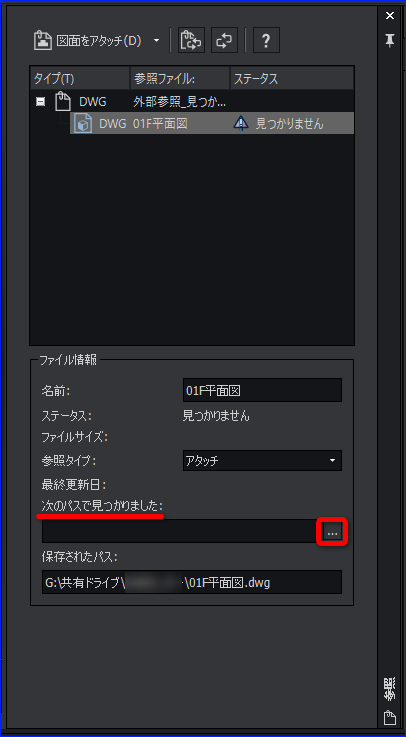The image size is (406, 737).
Task: Open help with the question mark icon
Action: coord(266,41)
